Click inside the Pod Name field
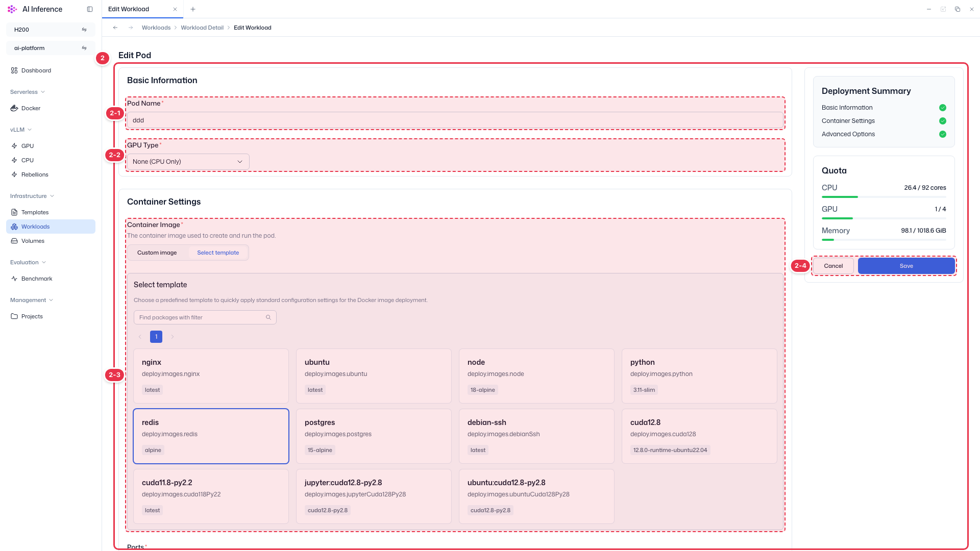 455,120
